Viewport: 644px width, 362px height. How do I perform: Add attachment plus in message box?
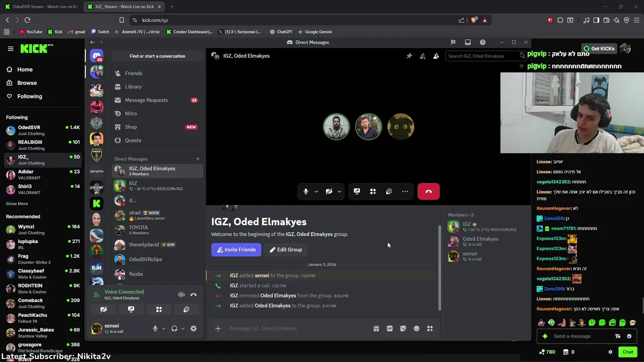(218, 328)
